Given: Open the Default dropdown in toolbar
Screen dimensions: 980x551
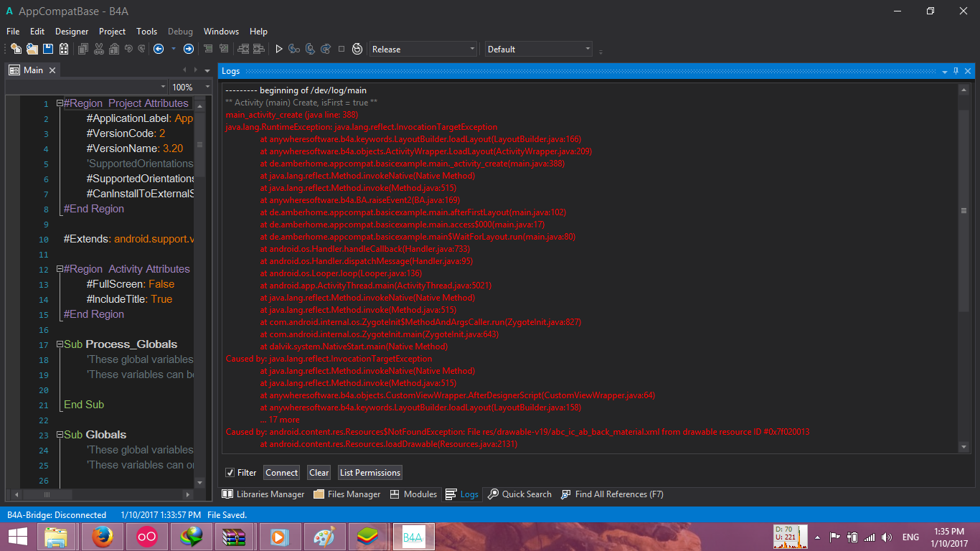Looking at the screenshot, I should (538, 50).
